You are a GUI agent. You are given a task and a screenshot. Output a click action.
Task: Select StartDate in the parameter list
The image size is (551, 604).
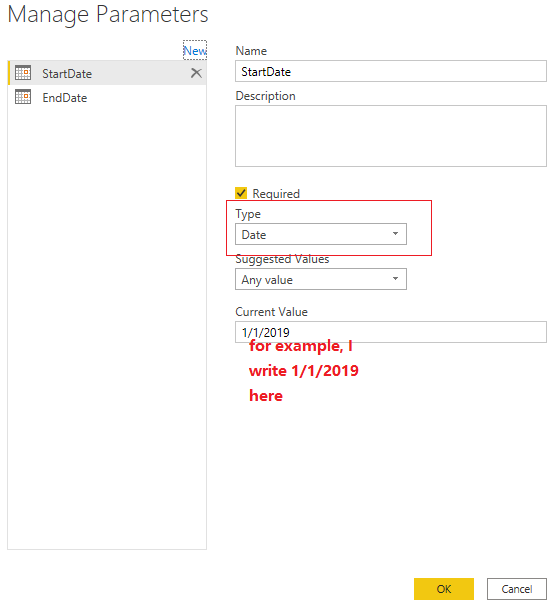point(107,73)
